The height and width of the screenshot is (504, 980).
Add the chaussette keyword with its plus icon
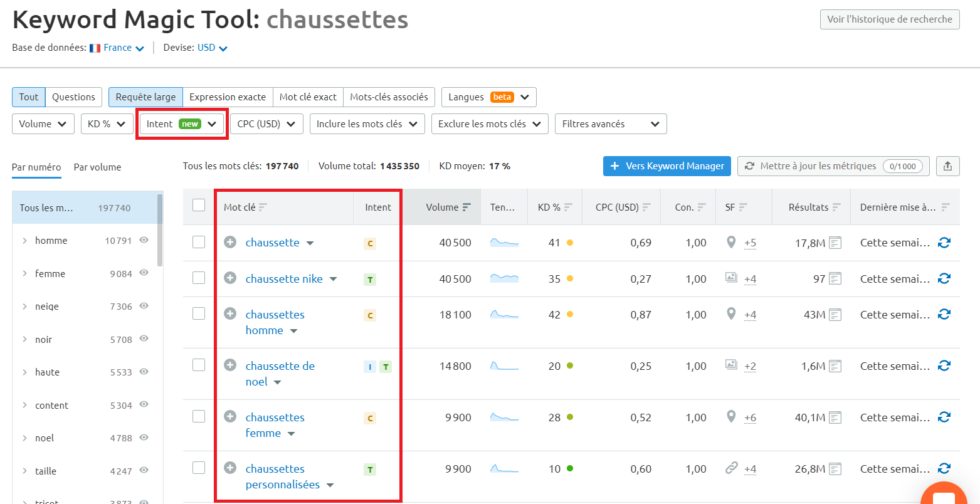[x=229, y=243]
